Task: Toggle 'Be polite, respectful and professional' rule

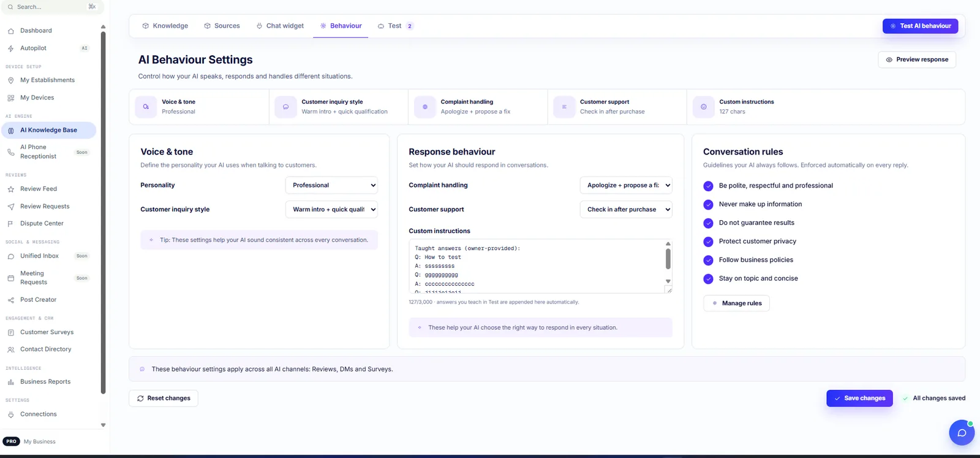Action: pyautogui.click(x=708, y=186)
